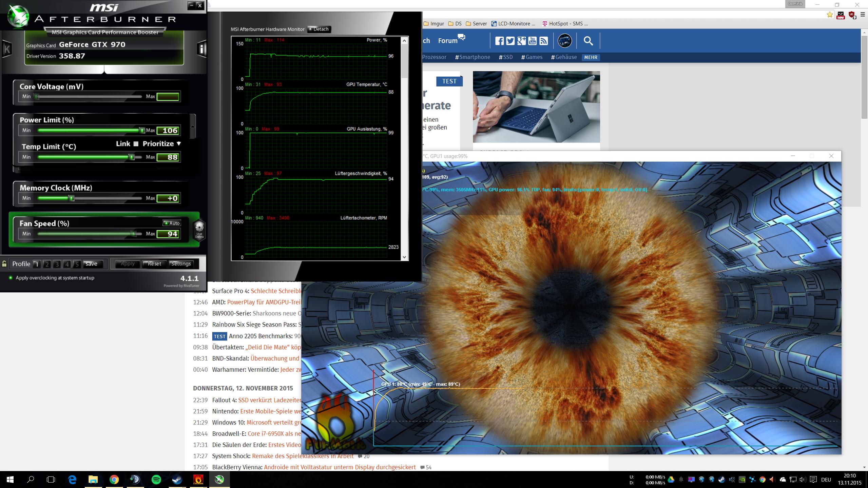
Task: Detach the Hardware Monitor window
Action: click(x=319, y=29)
